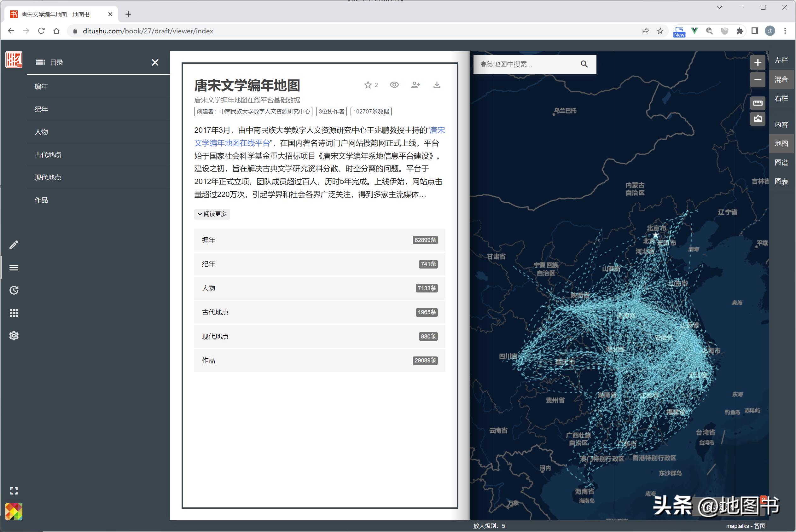Select the 图表 view tab
Screen dimensions: 796x532
click(x=781, y=182)
